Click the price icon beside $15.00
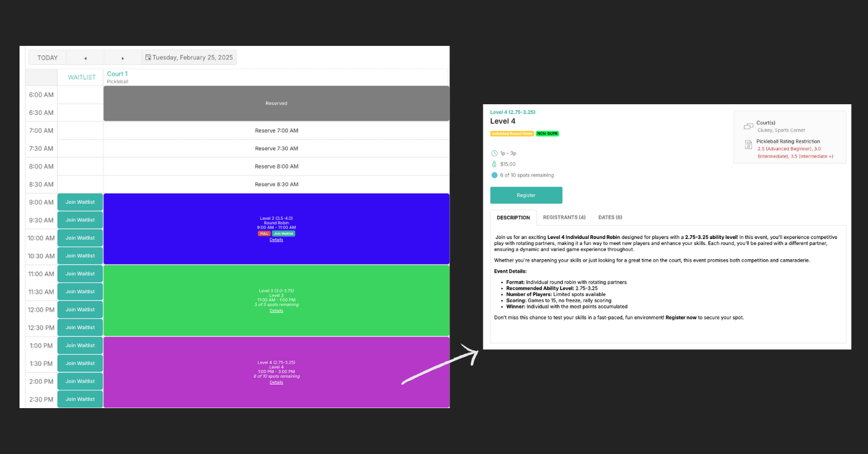 tap(494, 164)
